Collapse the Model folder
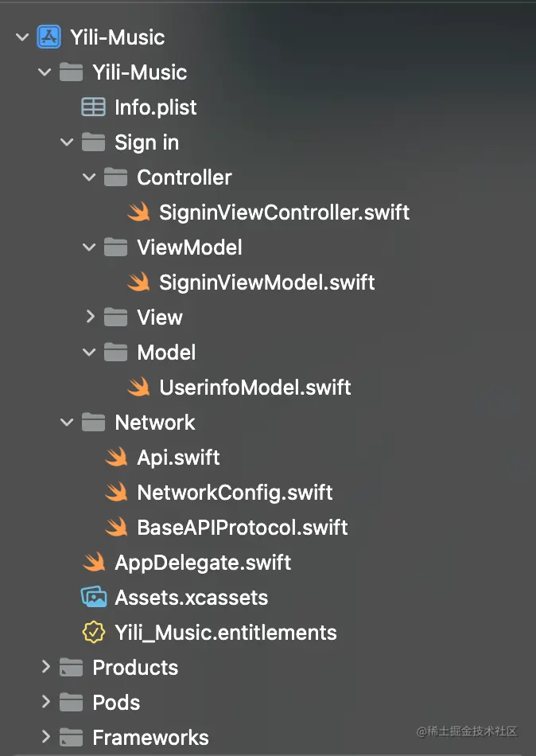Screen dimensions: 536x756 pyautogui.click(x=89, y=353)
